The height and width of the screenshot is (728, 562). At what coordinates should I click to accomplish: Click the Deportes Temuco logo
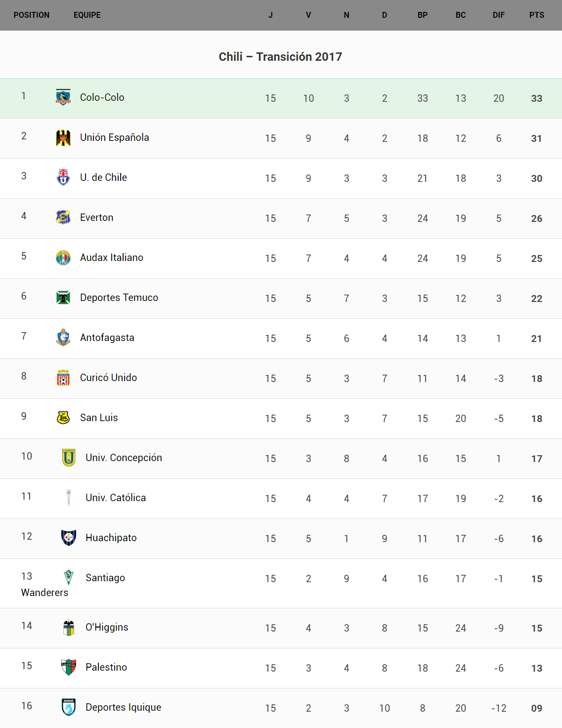pos(63,298)
